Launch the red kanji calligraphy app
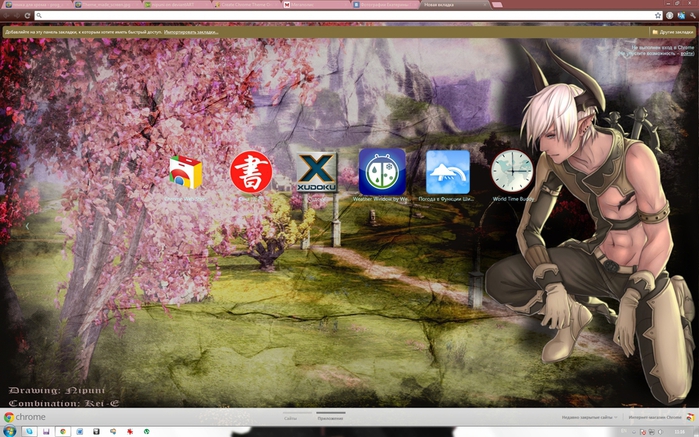 (x=251, y=172)
